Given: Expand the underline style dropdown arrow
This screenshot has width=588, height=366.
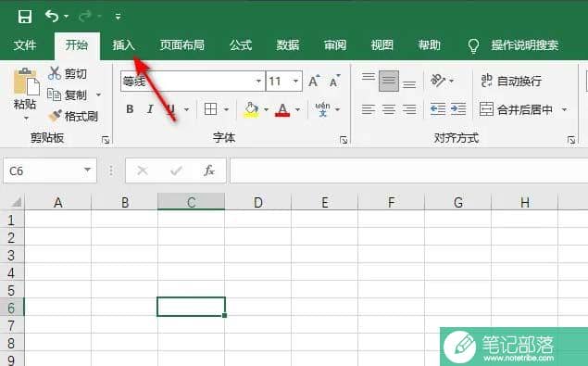Looking at the screenshot, I should (x=186, y=109).
